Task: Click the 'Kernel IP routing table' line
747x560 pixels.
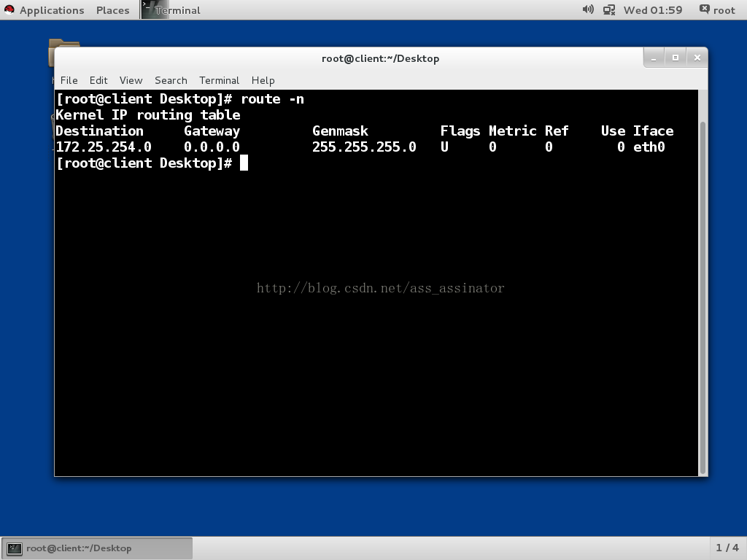Action: tap(147, 114)
